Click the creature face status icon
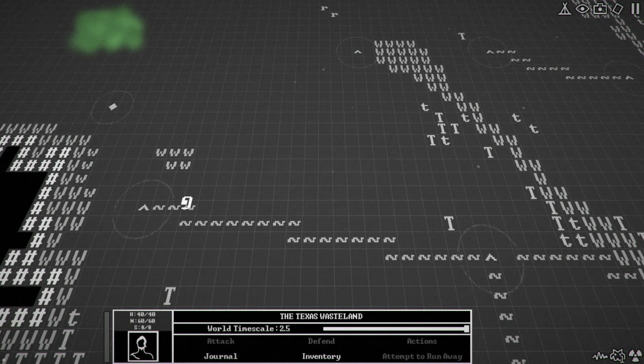 pos(617,356)
